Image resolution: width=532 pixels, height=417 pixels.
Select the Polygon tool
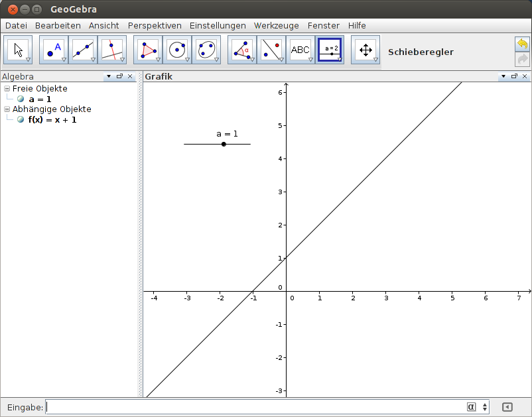point(147,49)
